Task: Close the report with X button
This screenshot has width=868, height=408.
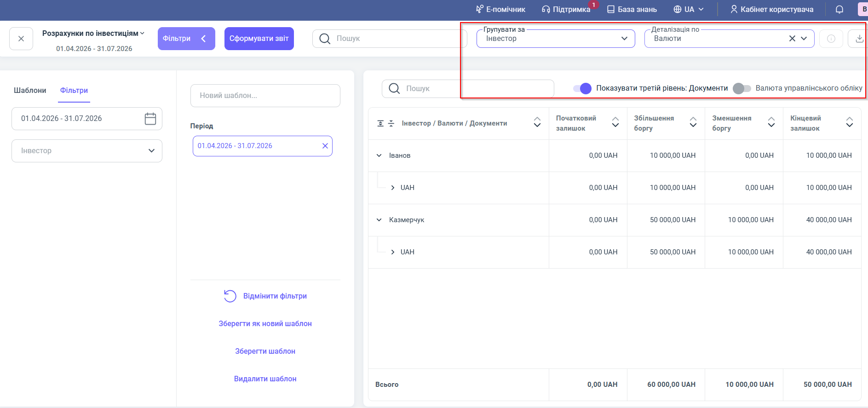Action: click(x=21, y=39)
